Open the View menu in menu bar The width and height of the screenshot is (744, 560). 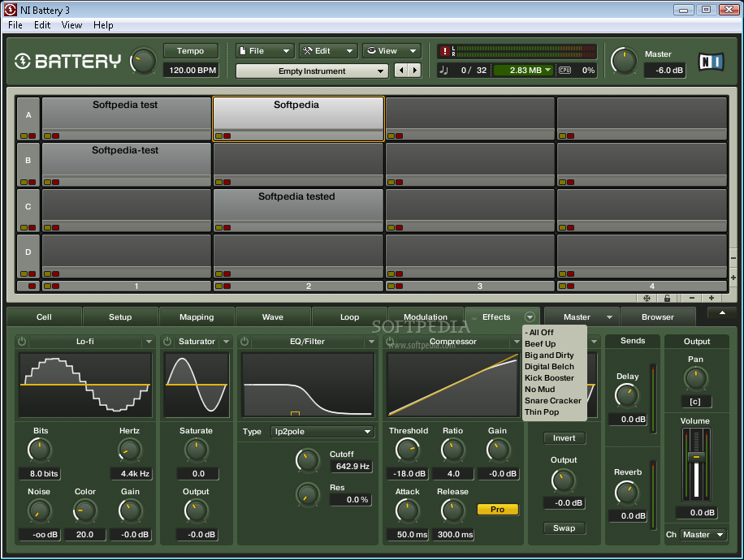click(71, 25)
